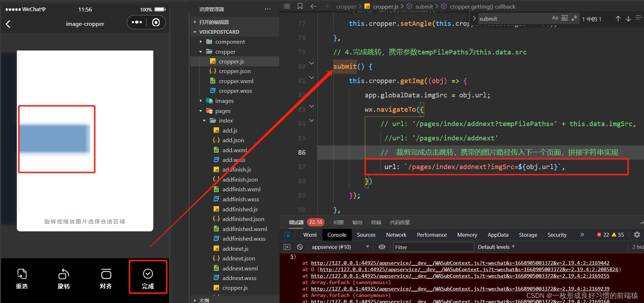Fold the submit function at line 80
The height and width of the screenshot is (303, 644).
pyautogui.click(x=312, y=63)
